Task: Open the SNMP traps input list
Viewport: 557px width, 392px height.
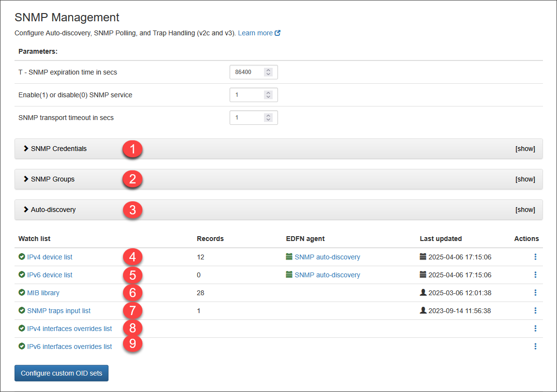Action: (59, 311)
